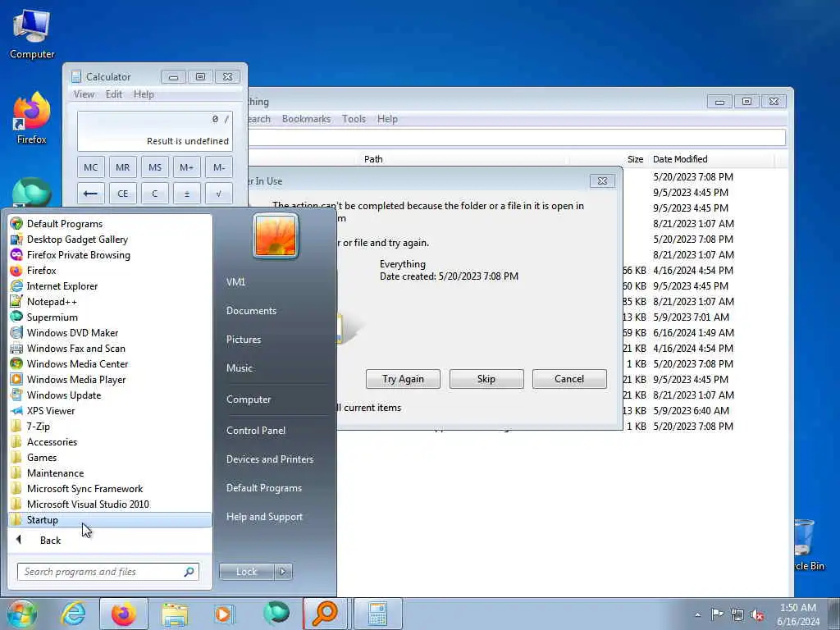840x630 pixels.
Task: Expand the Accessories folder
Action: pyautogui.click(x=110, y=442)
